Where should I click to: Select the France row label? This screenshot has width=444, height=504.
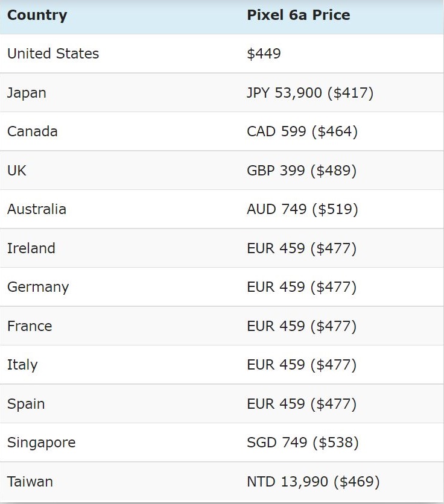coord(30,326)
